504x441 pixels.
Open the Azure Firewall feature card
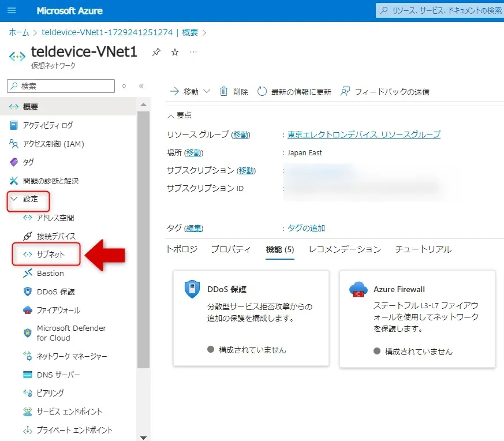[417, 319]
